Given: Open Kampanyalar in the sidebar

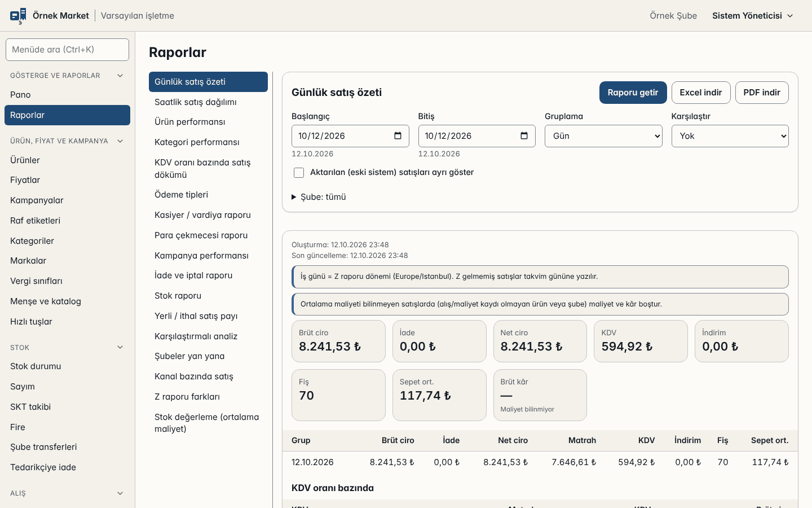Looking at the screenshot, I should pyautogui.click(x=67, y=200).
